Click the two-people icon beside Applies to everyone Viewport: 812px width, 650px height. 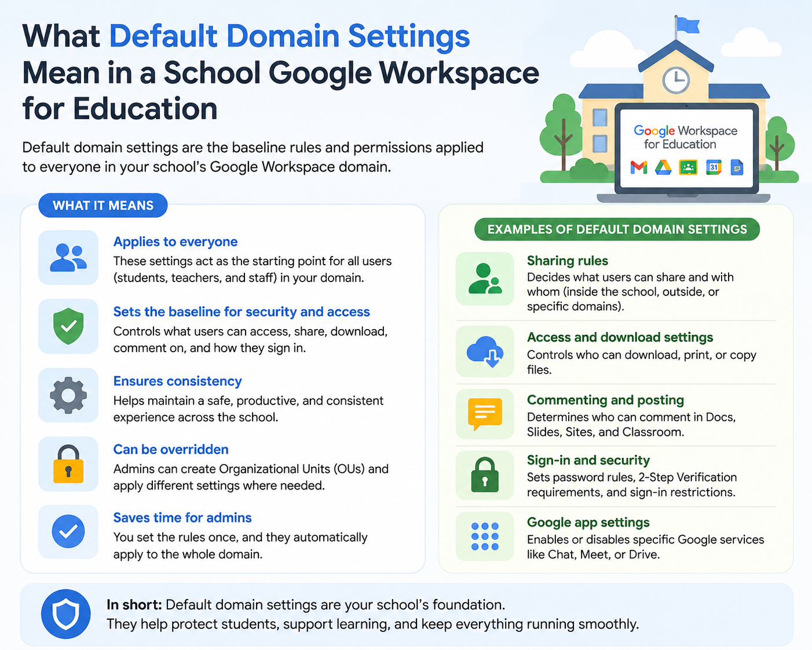tap(68, 258)
